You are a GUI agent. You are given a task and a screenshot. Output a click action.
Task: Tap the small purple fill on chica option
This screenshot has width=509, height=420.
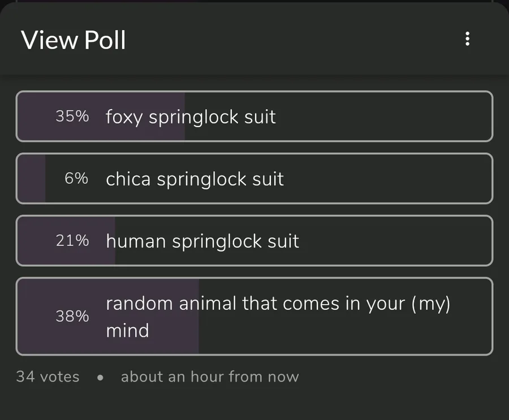[32, 179]
